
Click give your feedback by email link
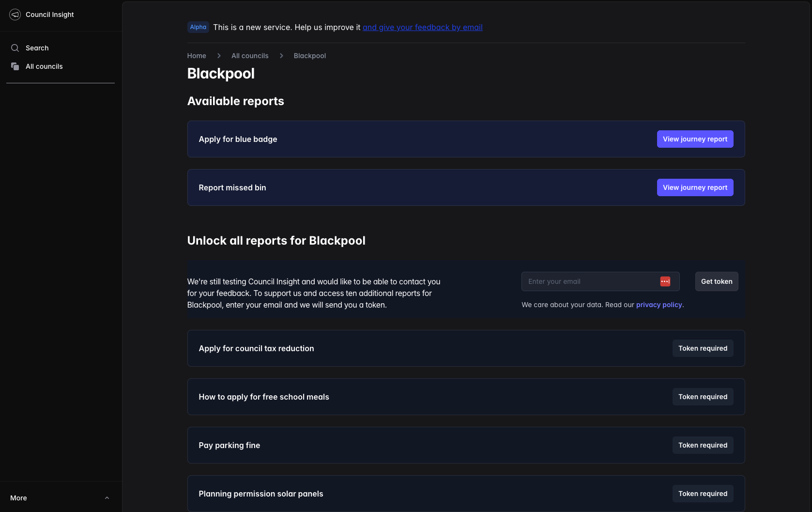tap(422, 27)
